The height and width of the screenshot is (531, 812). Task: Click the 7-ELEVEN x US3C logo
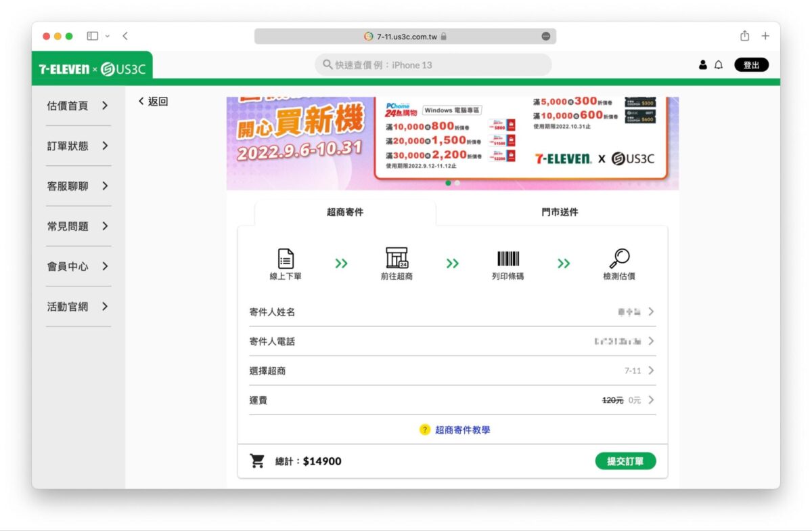tap(92, 68)
